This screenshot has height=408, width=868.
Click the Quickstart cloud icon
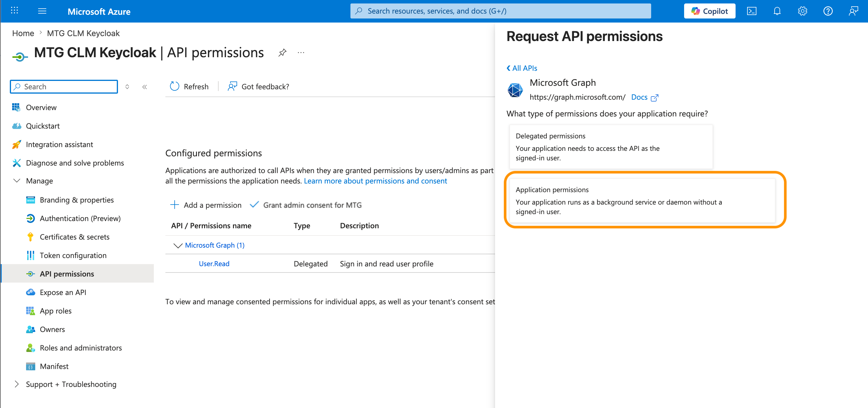pos(16,126)
